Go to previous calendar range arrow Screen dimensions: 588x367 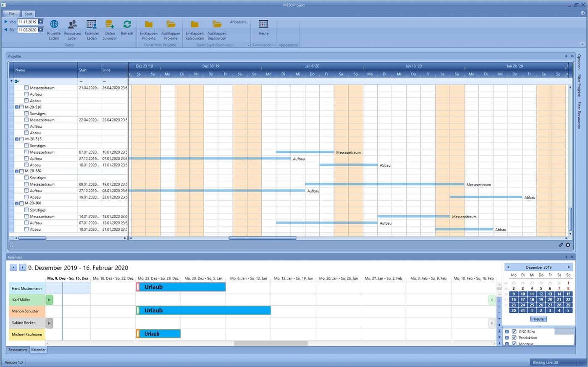[13, 267]
